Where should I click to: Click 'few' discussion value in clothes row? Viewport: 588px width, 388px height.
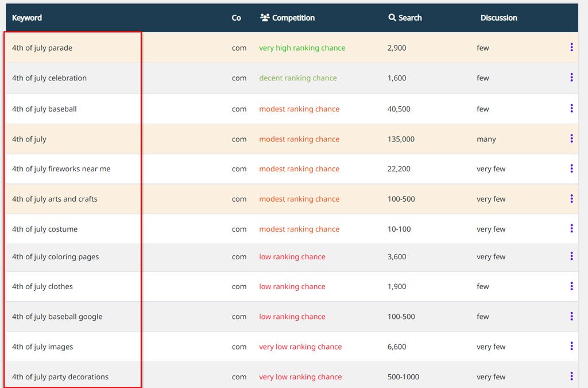pos(483,287)
